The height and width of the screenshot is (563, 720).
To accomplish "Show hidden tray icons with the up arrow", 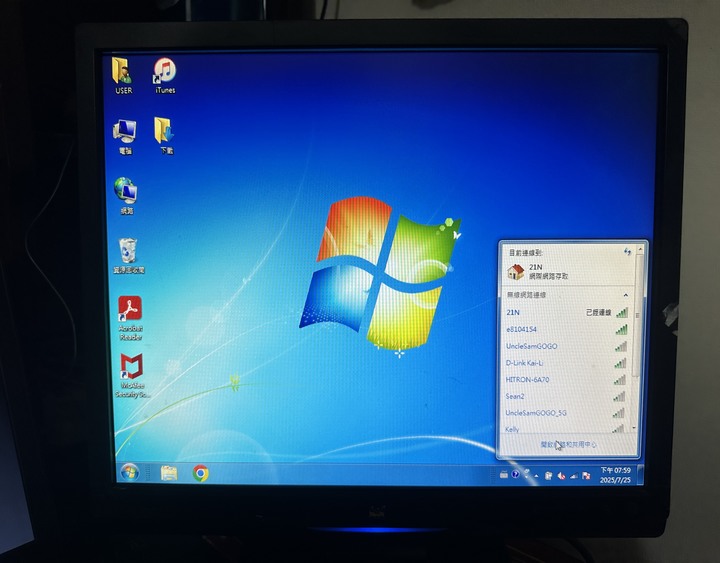I will (x=536, y=476).
